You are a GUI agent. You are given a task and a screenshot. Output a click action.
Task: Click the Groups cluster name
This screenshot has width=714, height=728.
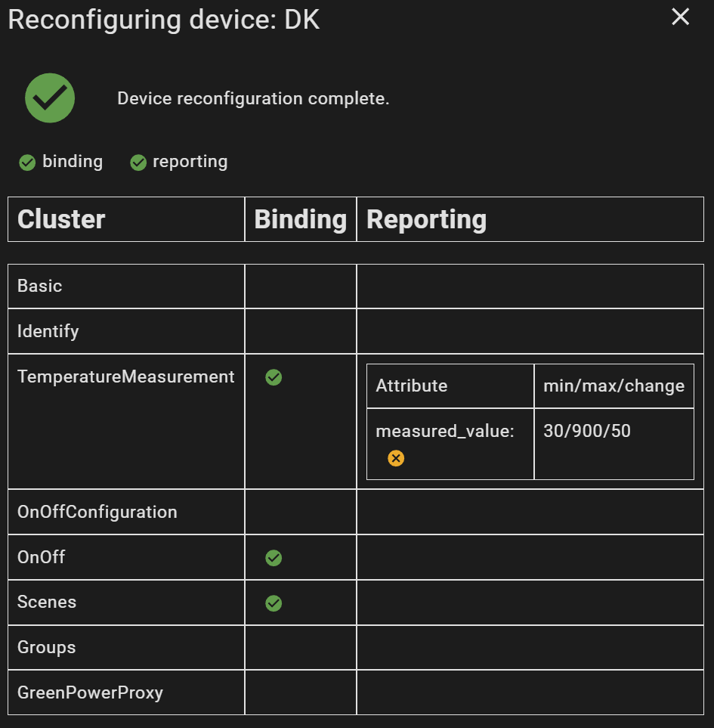47,647
